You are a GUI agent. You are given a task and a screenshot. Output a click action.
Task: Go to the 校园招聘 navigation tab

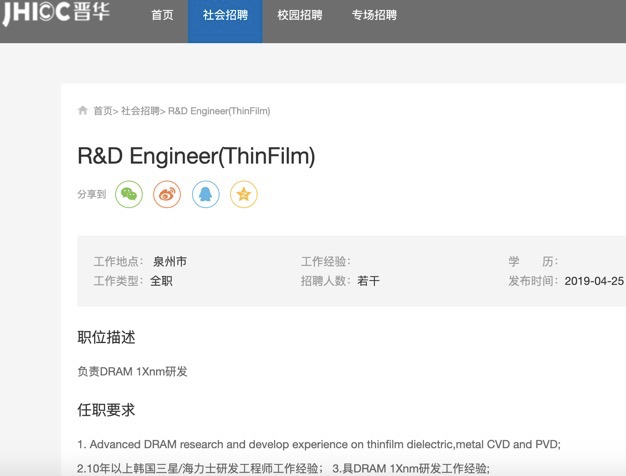[x=300, y=16]
